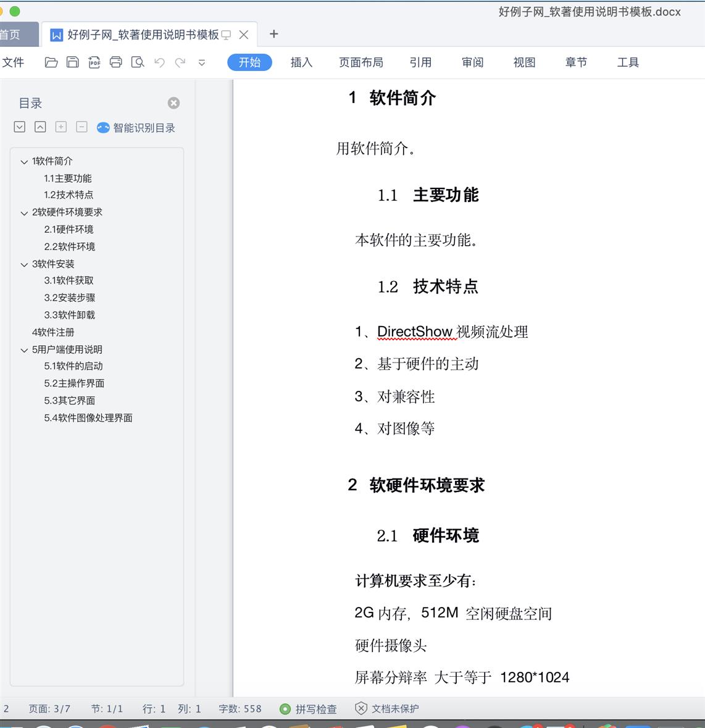Click the redo arrow icon

tap(180, 62)
